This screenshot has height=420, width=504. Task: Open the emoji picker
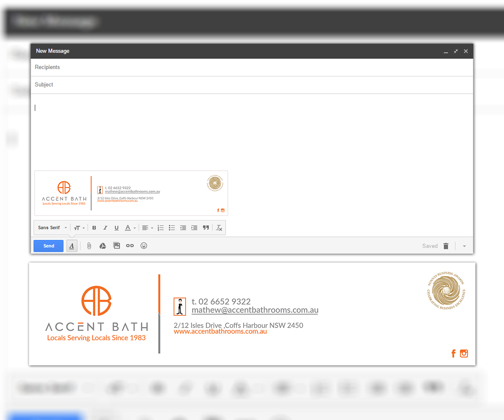(144, 246)
